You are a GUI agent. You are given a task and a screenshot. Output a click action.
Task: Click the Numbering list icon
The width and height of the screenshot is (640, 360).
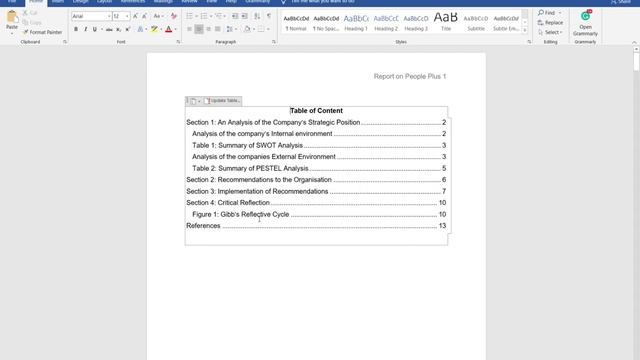coord(204,16)
